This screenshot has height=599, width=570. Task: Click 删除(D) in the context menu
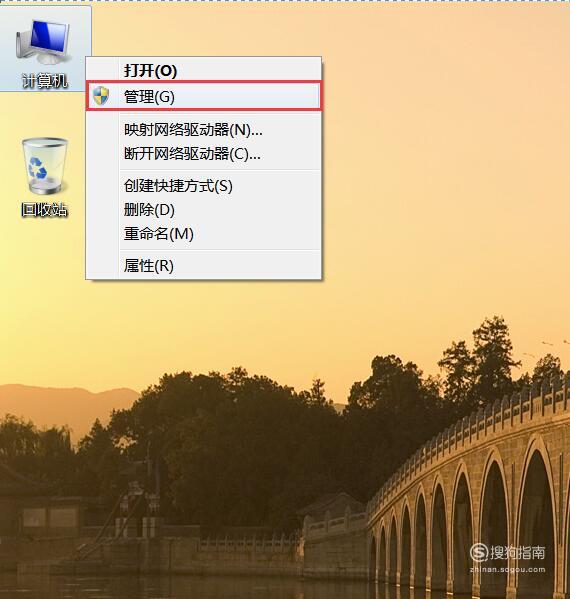click(204, 210)
